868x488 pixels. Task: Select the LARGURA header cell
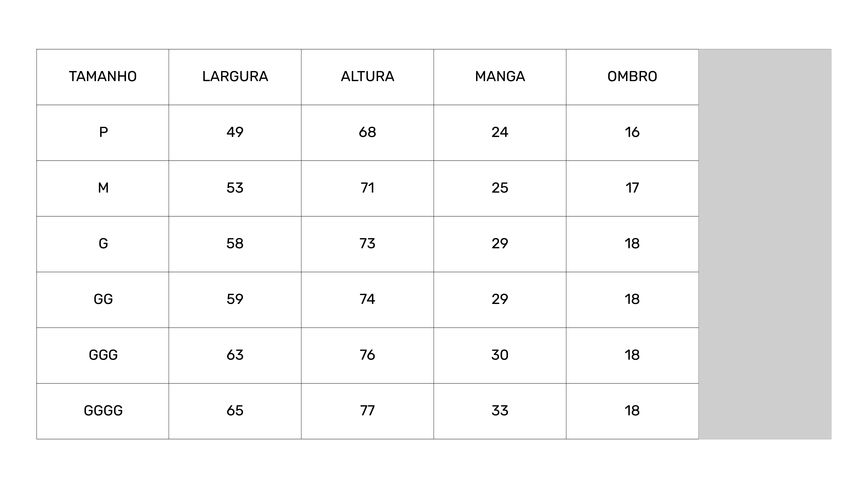[x=235, y=77]
